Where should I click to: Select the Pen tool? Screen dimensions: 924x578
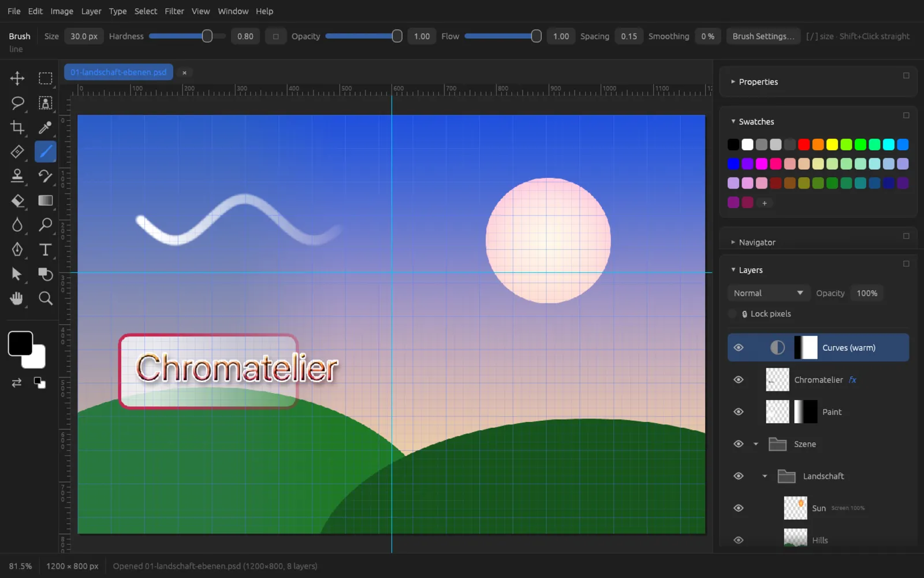tap(17, 249)
